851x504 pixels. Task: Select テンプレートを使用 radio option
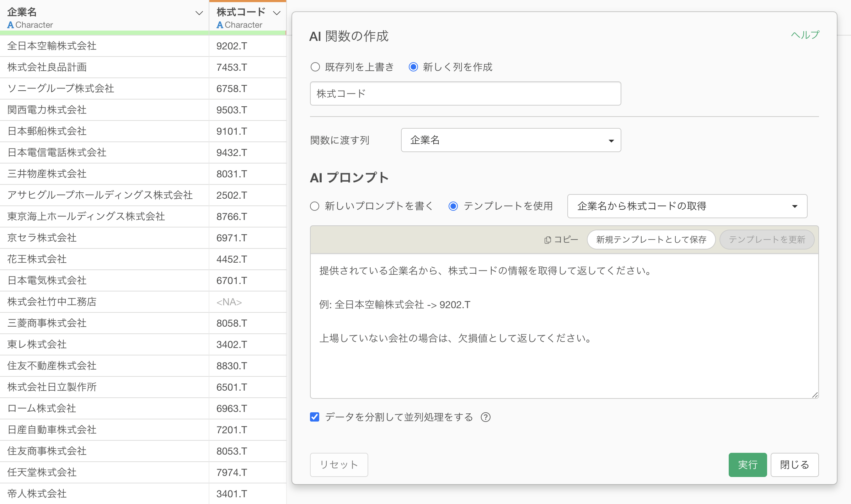(x=453, y=206)
